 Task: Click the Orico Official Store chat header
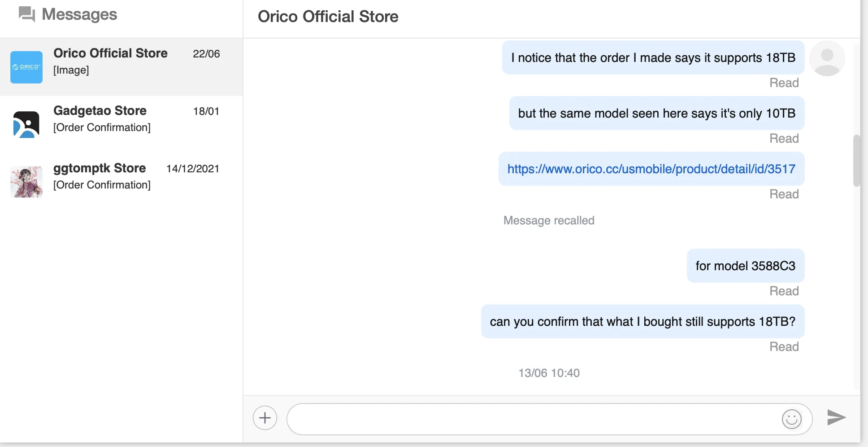click(x=328, y=17)
